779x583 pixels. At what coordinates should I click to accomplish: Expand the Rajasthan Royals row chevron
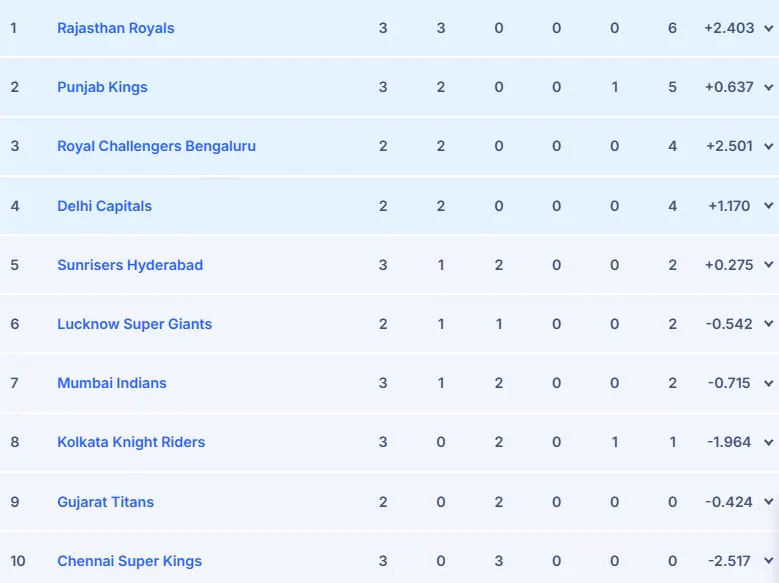click(x=768, y=29)
